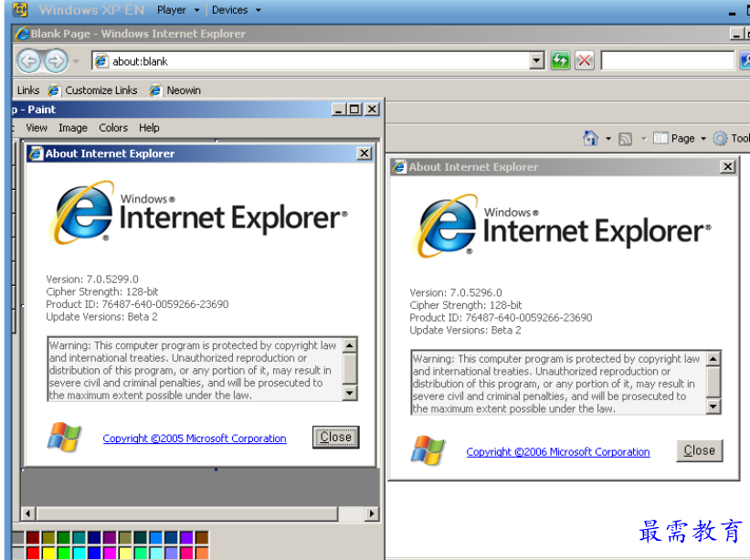Pick the magenta color swatch

[x=110, y=553]
